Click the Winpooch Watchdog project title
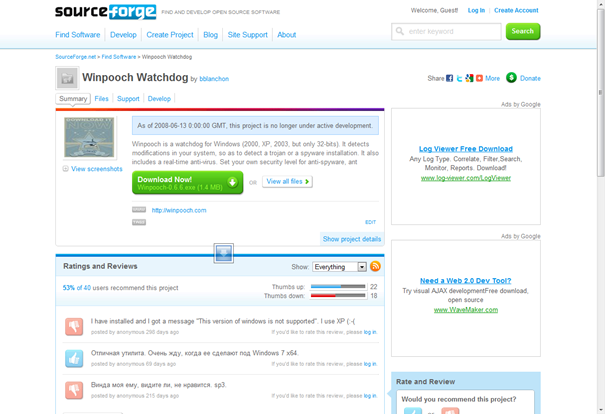Screen dimensions: 605x414 click(x=135, y=78)
